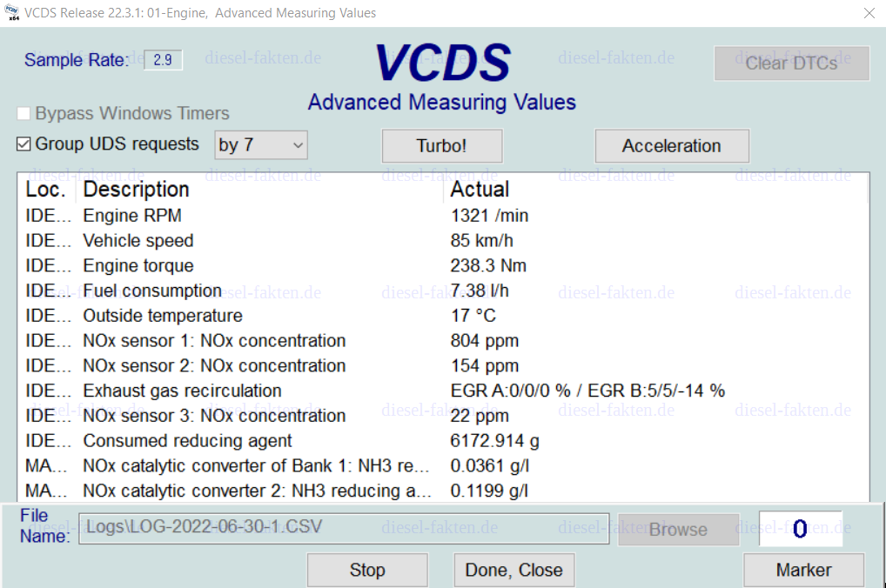Click the Clear DTCs button
Image resolution: width=886 pixels, height=588 pixels.
[792, 63]
